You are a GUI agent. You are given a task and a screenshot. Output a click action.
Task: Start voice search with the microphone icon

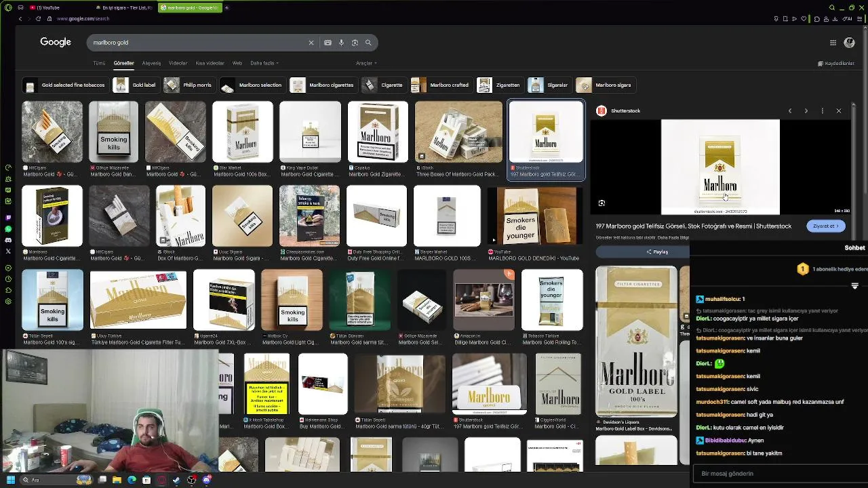(x=341, y=43)
